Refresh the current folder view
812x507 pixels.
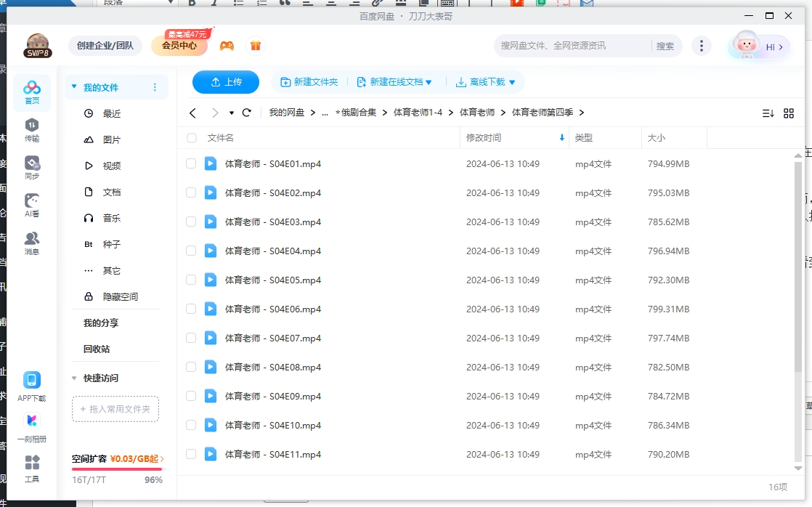coord(247,113)
